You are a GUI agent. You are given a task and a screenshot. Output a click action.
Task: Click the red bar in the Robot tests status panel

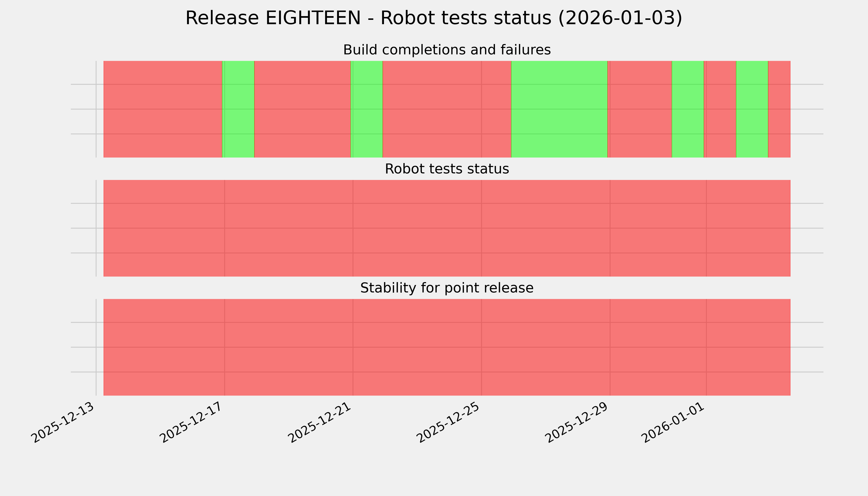(447, 228)
